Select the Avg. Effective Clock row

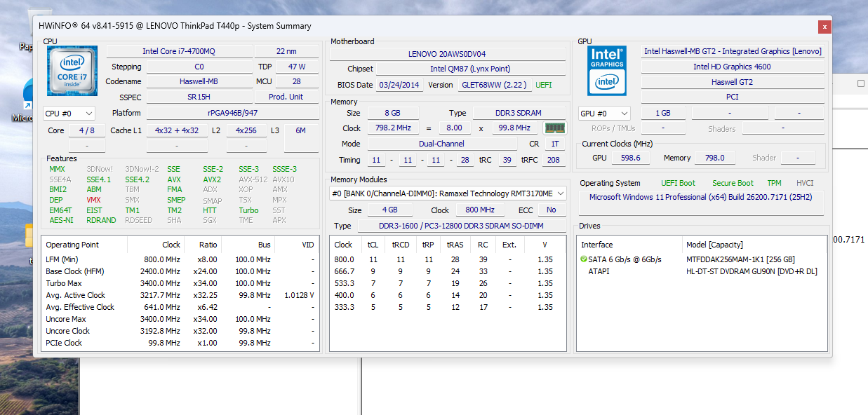[x=180, y=307]
